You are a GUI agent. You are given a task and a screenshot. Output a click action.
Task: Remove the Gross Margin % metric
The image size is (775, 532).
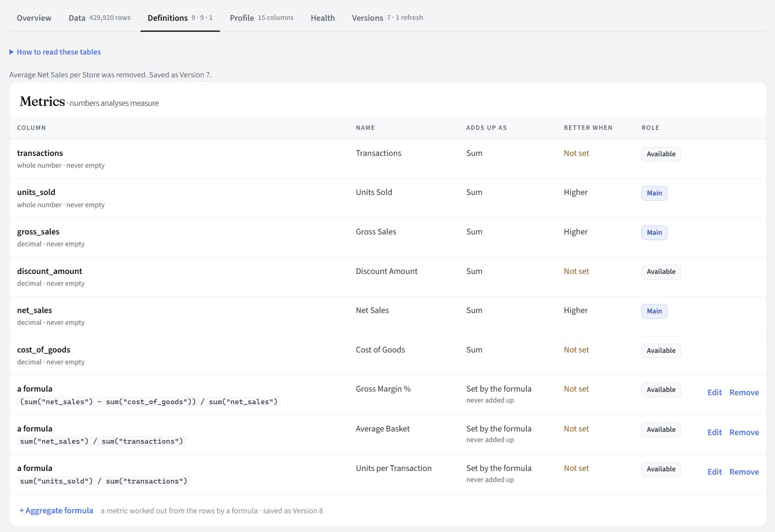744,393
